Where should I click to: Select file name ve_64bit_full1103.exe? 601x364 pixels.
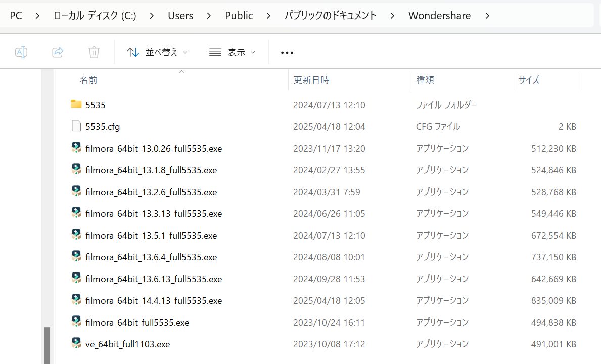[128, 344]
